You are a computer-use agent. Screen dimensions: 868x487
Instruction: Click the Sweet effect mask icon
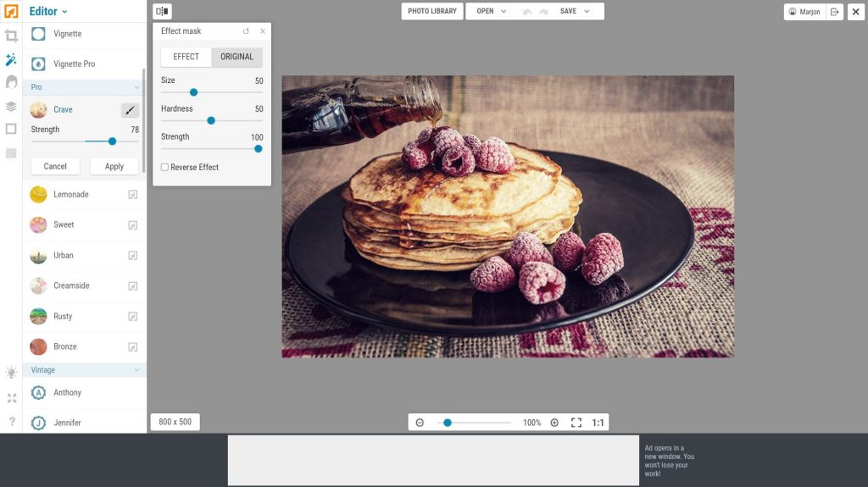pyautogui.click(x=133, y=225)
